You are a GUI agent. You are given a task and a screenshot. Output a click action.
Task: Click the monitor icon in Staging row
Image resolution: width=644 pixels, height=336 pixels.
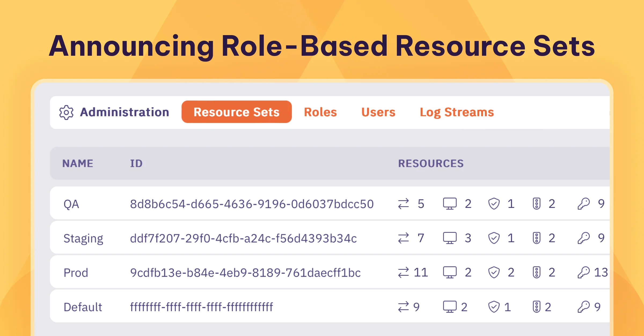[450, 238]
